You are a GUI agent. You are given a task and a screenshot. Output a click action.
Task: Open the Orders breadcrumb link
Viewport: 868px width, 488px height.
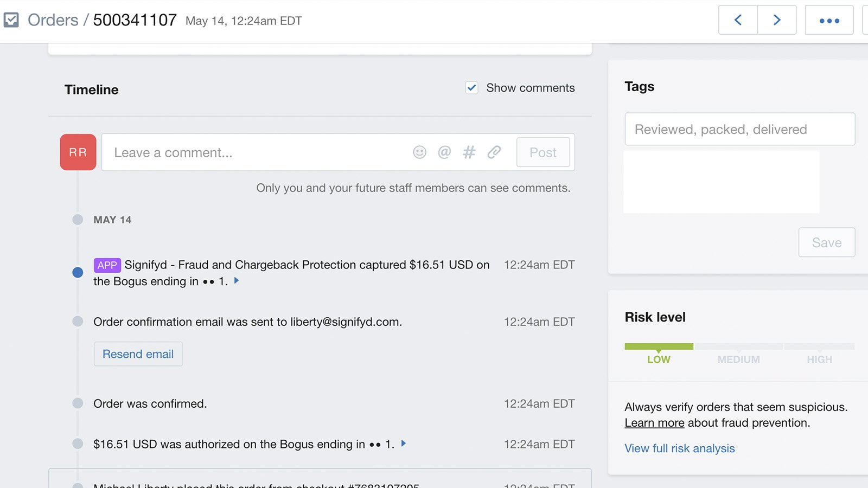tap(53, 20)
